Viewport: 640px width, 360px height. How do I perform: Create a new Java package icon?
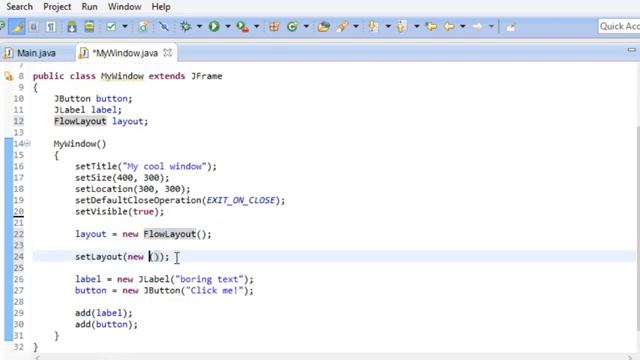click(x=274, y=27)
